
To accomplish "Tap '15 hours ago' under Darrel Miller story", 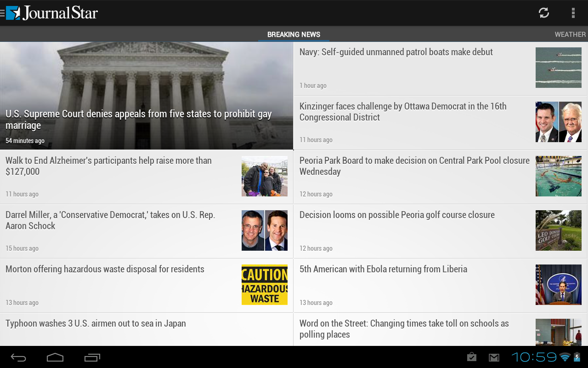I will point(22,248).
